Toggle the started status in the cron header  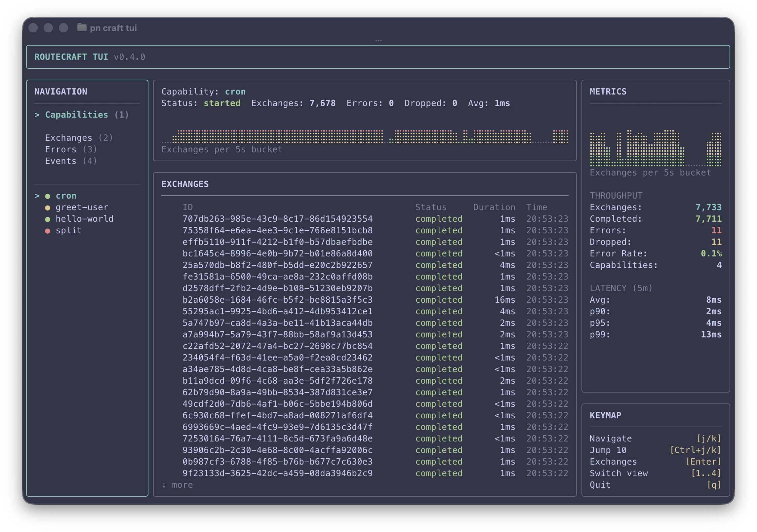222,103
